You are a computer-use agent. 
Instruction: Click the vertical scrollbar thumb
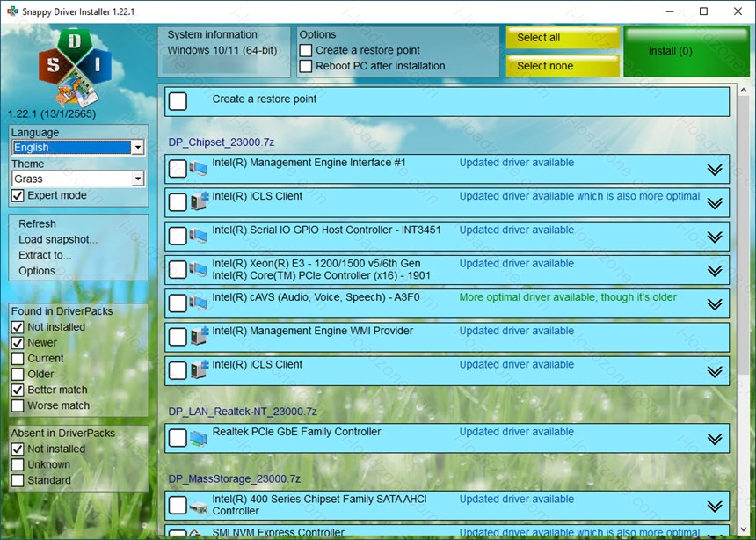(x=743, y=235)
